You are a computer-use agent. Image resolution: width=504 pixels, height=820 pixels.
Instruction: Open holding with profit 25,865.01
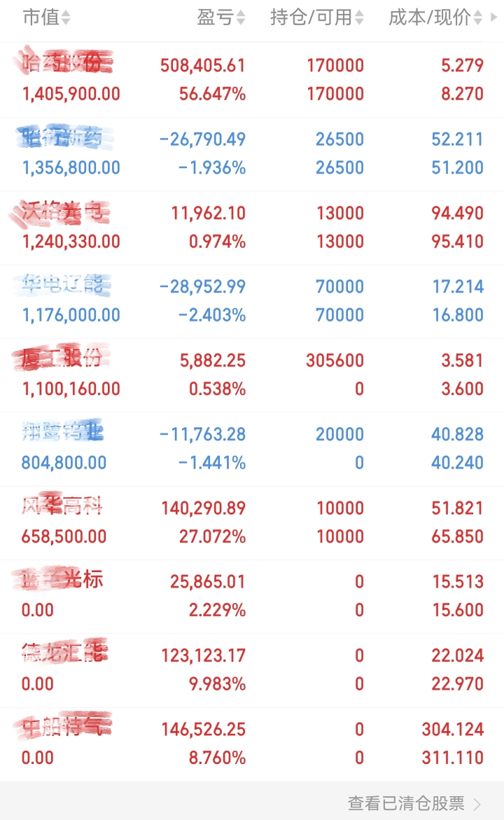pyautogui.click(x=252, y=596)
